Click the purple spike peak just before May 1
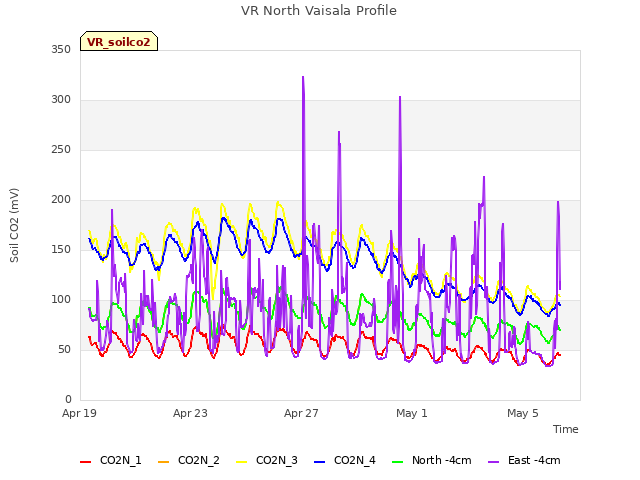The width and height of the screenshot is (640, 480). tap(400, 98)
